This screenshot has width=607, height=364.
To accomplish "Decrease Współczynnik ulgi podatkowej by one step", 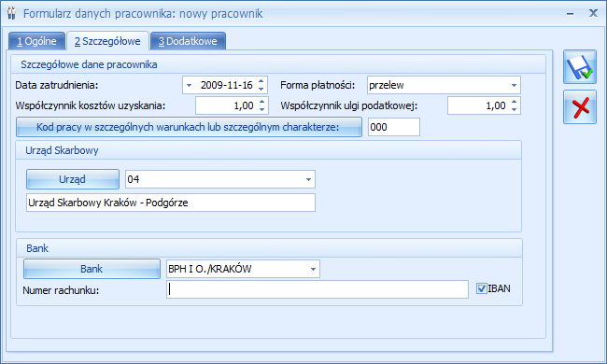I will coord(515,109).
